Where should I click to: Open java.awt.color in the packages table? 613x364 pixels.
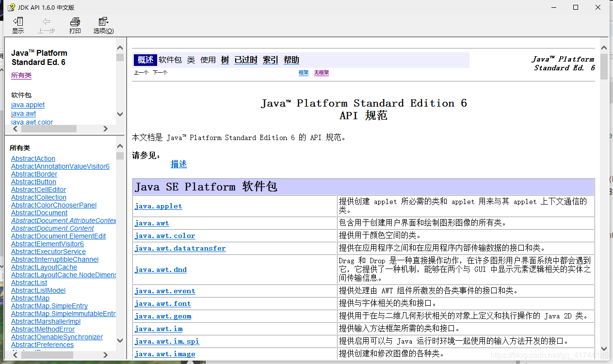pos(165,236)
